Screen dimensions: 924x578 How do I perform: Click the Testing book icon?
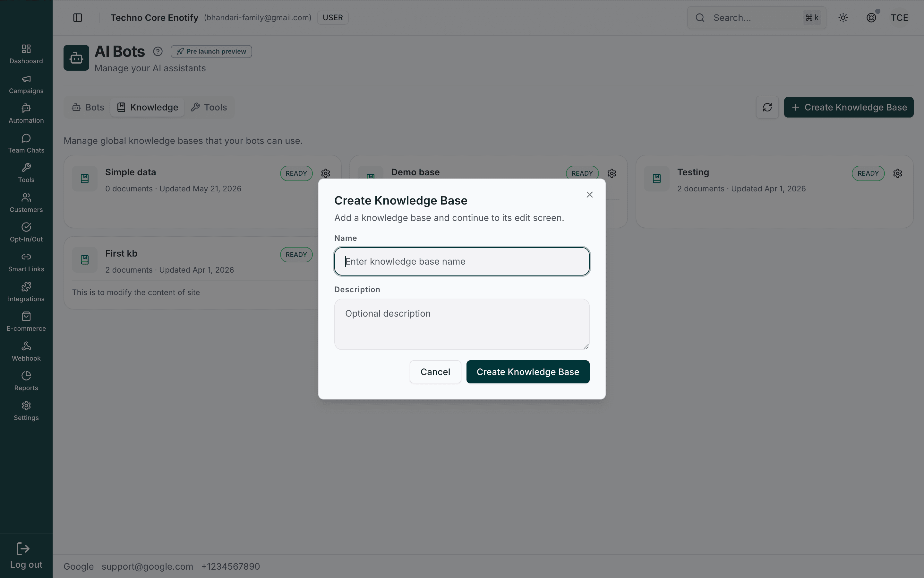coord(657,179)
